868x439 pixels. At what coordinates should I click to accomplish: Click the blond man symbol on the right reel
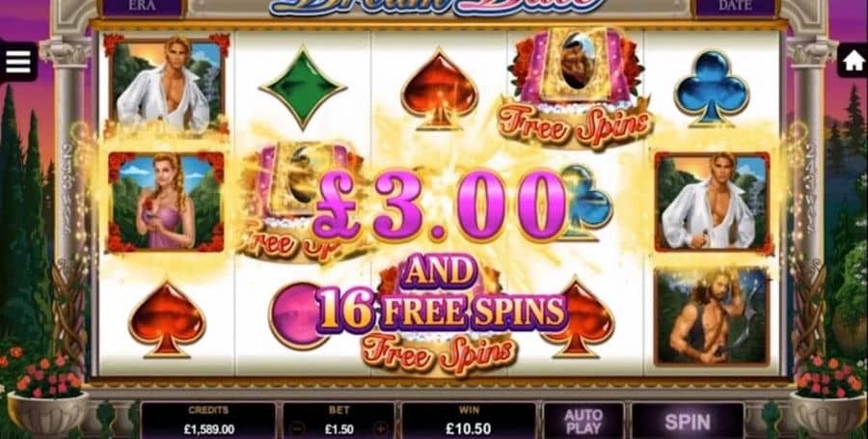pos(712,202)
